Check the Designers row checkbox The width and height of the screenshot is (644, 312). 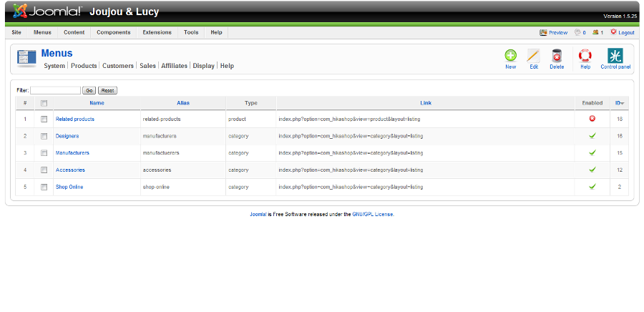coord(44,136)
